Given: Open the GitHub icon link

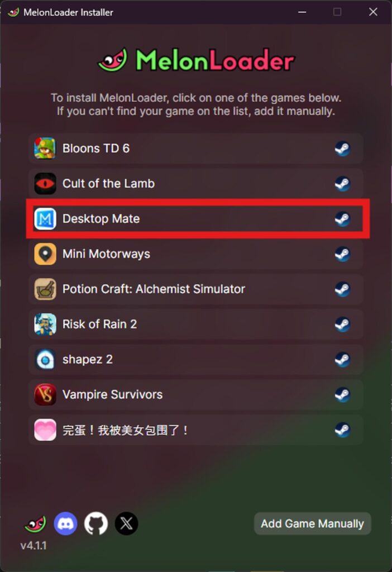Looking at the screenshot, I should (96, 523).
